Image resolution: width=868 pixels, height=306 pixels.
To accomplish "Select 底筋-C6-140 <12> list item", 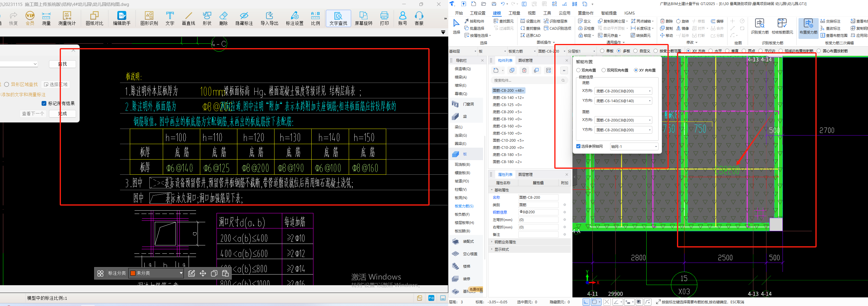I will tap(508, 98).
